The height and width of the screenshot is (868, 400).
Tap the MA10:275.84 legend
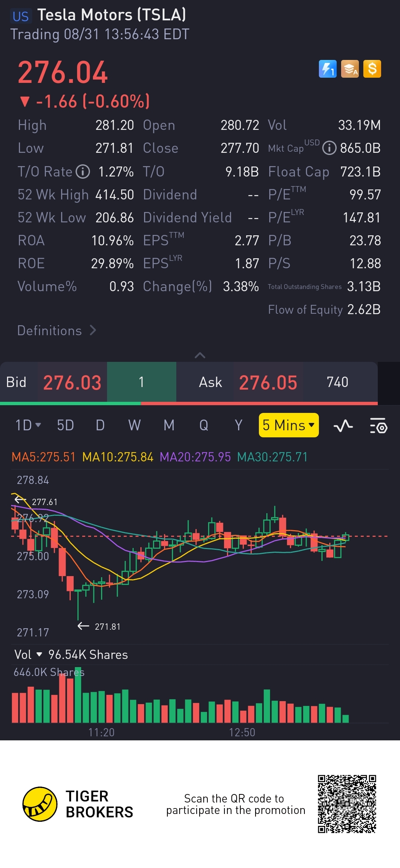[118, 457]
